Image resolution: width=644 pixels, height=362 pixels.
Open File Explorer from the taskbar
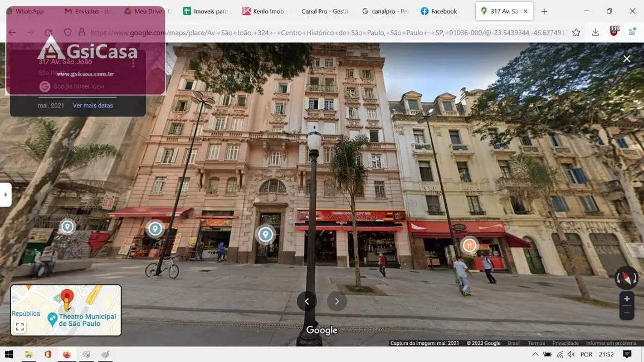tap(28, 354)
